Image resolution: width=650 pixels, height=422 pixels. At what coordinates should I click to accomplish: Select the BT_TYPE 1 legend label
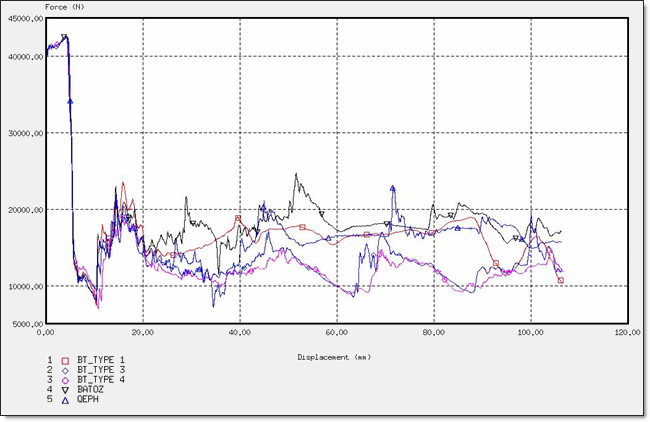click(x=101, y=360)
